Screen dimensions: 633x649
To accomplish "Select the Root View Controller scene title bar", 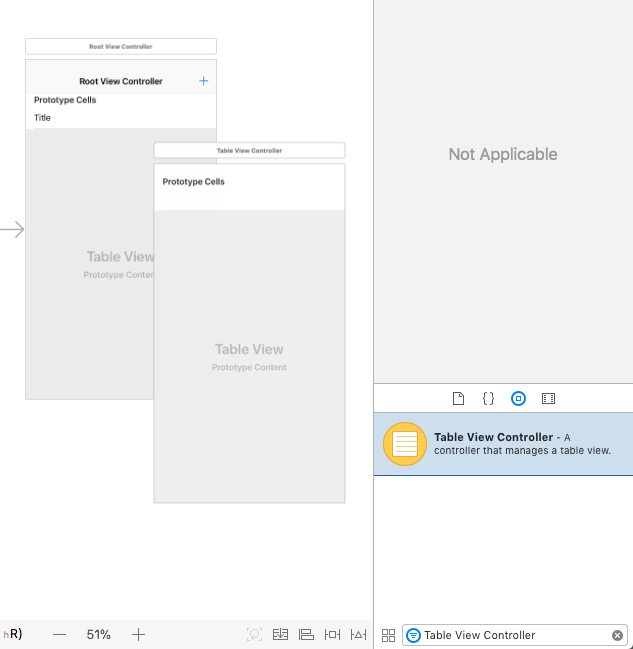I will 120,46.
